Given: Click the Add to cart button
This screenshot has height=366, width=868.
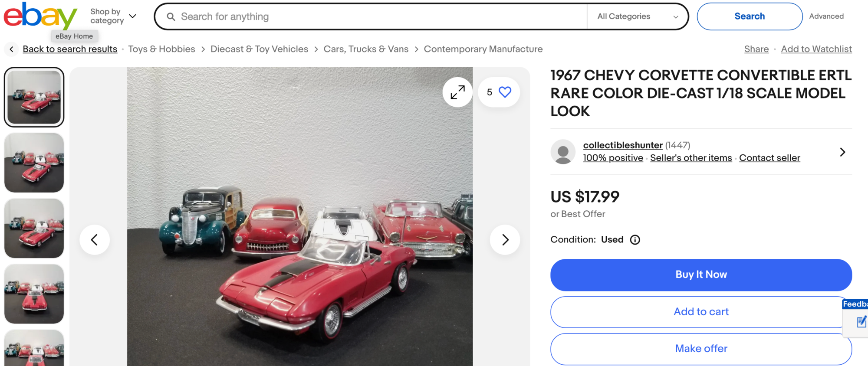Looking at the screenshot, I should point(701,312).
